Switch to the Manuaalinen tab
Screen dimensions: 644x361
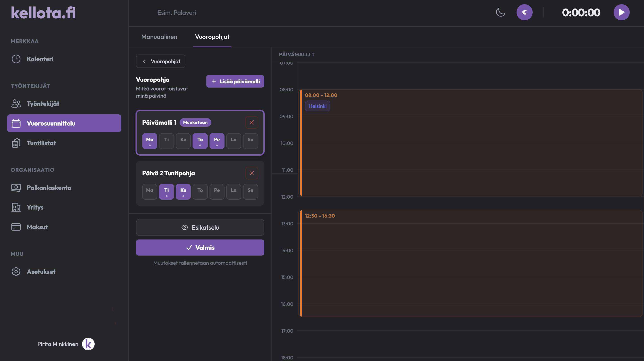(x=159, y=37)
